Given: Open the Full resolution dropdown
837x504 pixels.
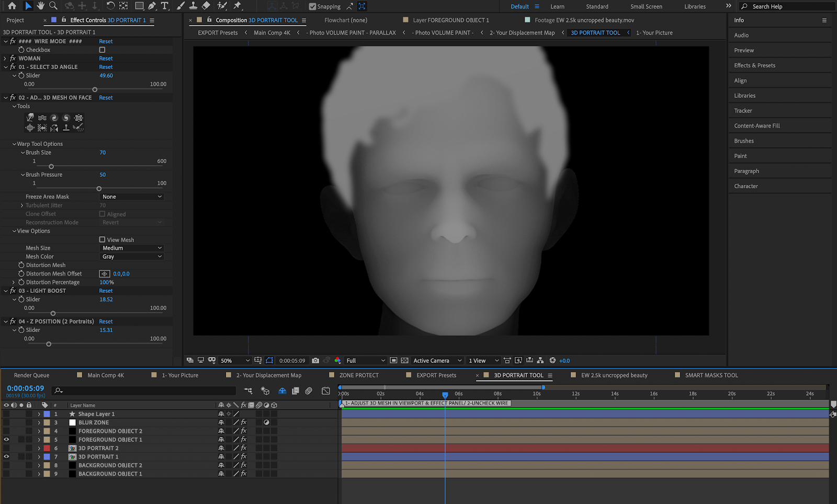Looking at the screenshot, I should tap(365, 360).
